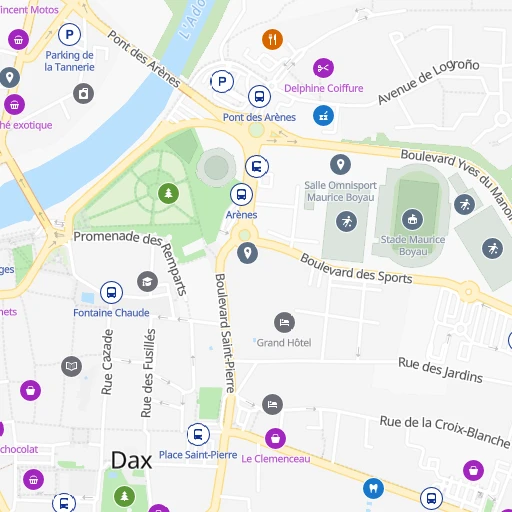Click the Fontaine Chaude bus stop icon

pyautogui.click(x=111, y=292)
